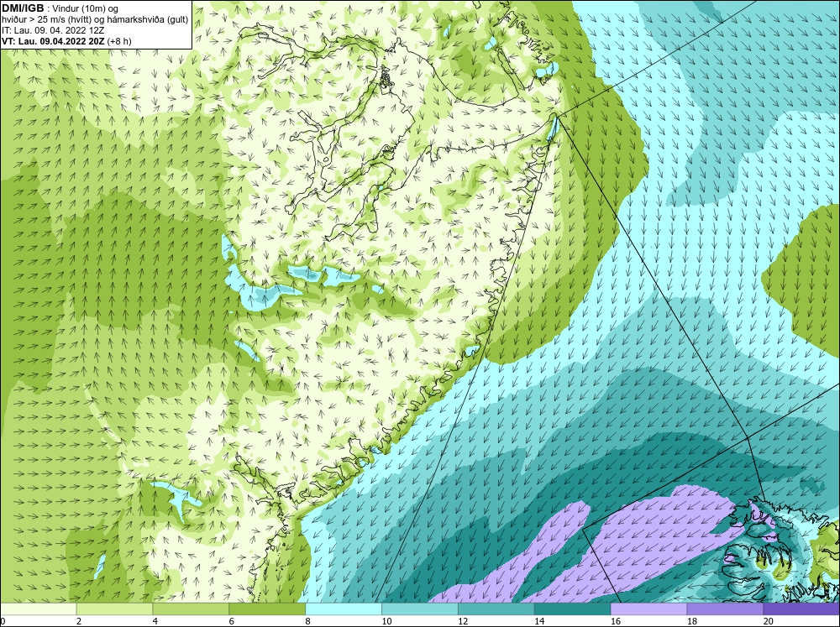Click the 'IT: Lau. 09. 04. 2022 12Z' line
This screenshot has width=840, height=627.
pos(53,30)
